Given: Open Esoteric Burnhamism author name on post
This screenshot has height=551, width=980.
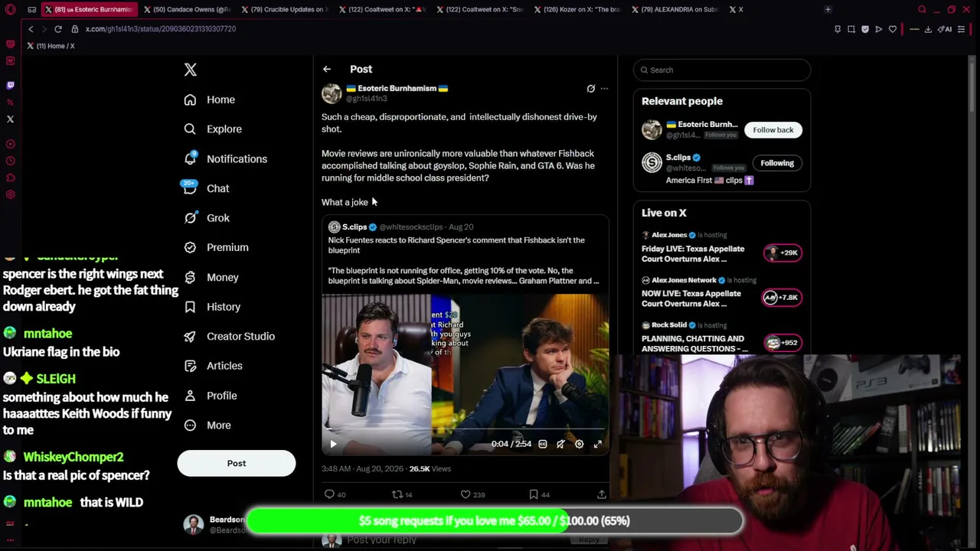Looking at the screenshot, I should (x=397, y=88).
